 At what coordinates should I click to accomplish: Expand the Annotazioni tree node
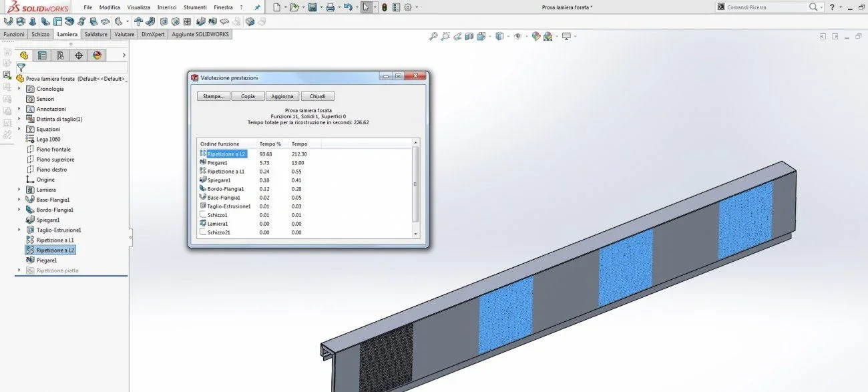tap(19, 109)
